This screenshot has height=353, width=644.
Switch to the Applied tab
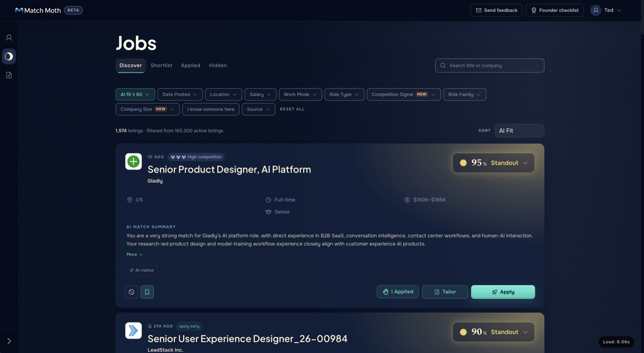click(191, 66)
